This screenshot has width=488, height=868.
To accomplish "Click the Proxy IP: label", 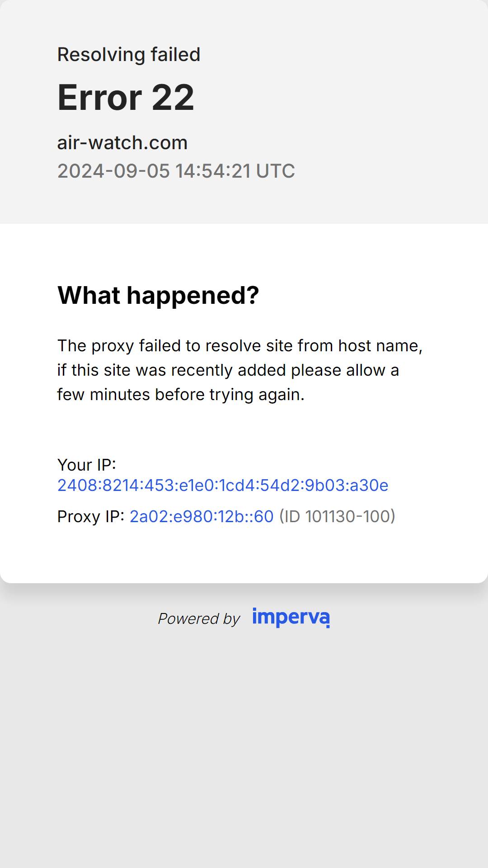I will coord(91,516).
